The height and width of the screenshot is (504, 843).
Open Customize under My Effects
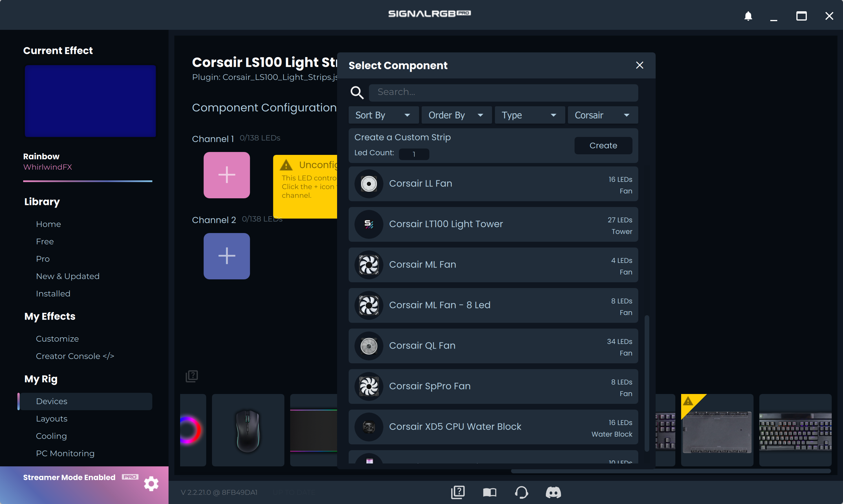coord(57,339)
